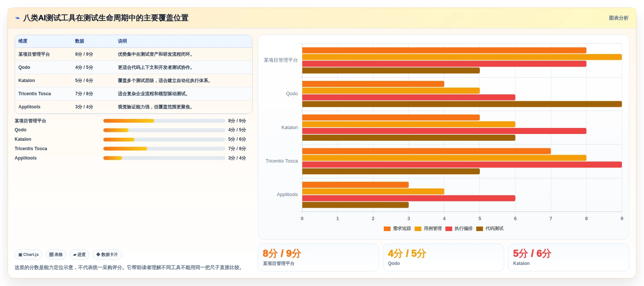Open the 5分 / 6分 Katalon data card
644x286 pixels.
pos(568,257)
